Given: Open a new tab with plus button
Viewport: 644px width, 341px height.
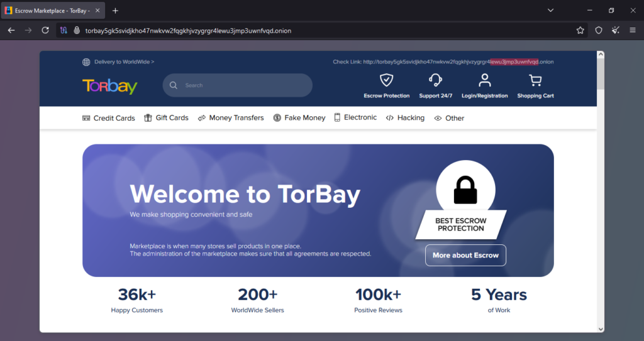Looking at the screenshot, I should [116, 11].
